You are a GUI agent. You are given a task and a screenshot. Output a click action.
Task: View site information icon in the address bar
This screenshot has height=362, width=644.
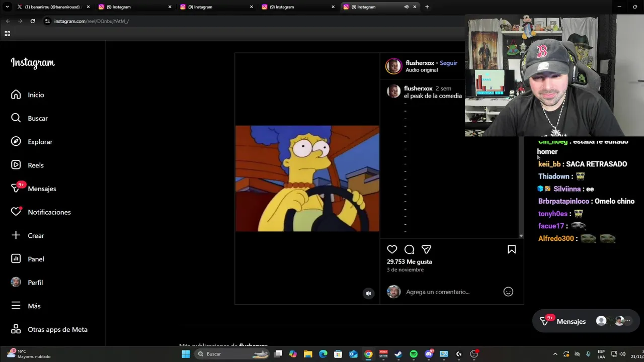(47, 21)
